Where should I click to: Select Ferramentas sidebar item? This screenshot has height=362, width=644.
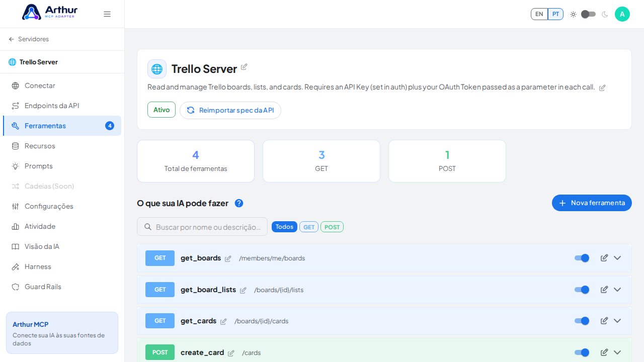[62, 126]
